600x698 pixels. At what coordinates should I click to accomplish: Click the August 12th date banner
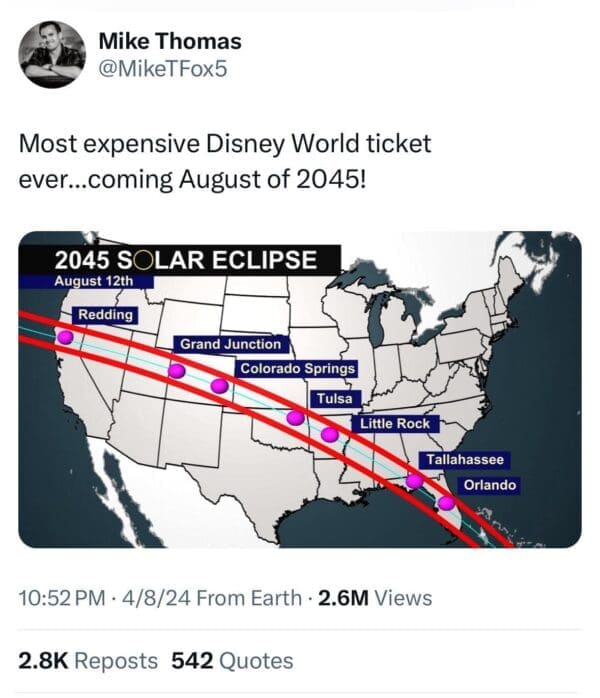[x=93, y=281]
